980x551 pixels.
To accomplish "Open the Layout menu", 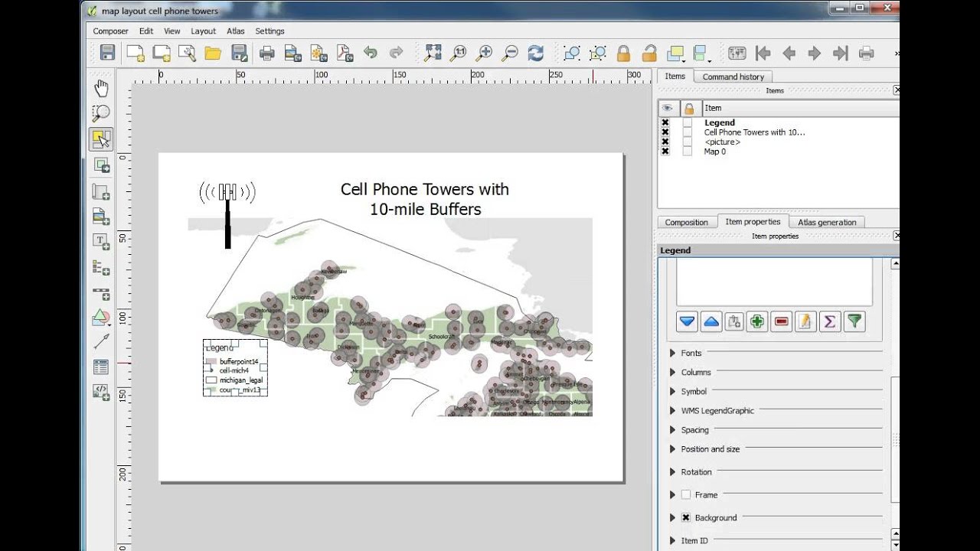I will pos(203,31).
